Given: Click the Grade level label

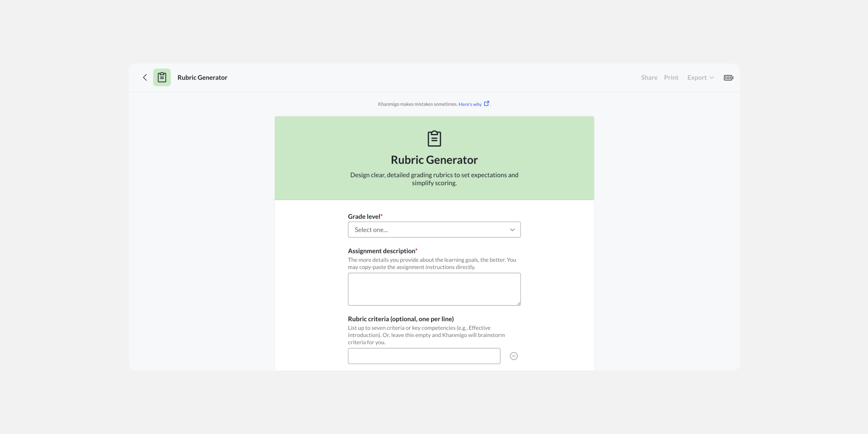Looking at the screenshot, I should [364, 217].
